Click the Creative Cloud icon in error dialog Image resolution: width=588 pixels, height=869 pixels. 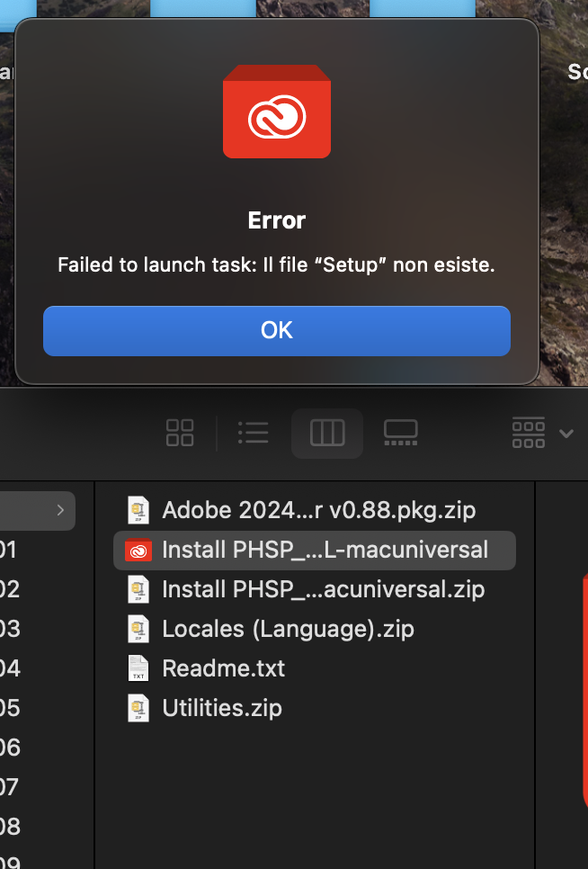click(x=277, y=112)
